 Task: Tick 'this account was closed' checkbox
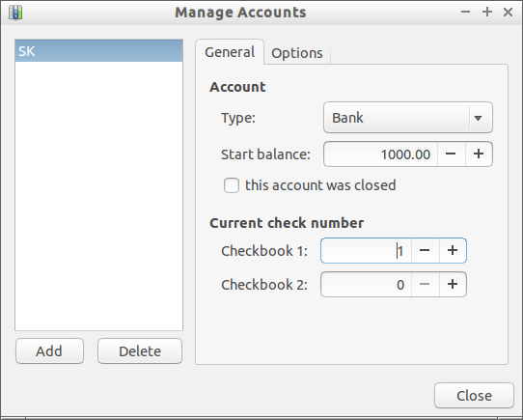click(232, 185)
